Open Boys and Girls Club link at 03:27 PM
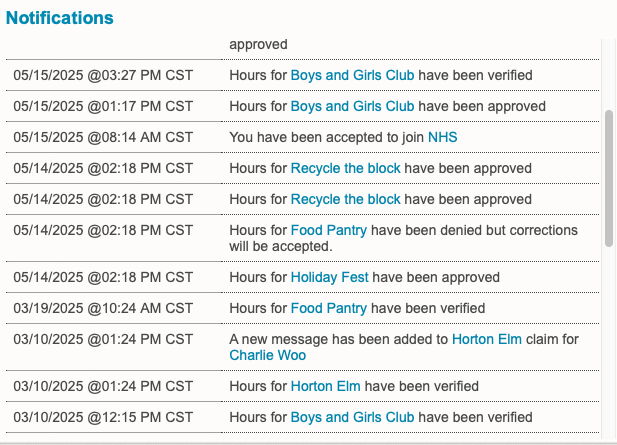617x445 pixels. click(x=352, y=75)
